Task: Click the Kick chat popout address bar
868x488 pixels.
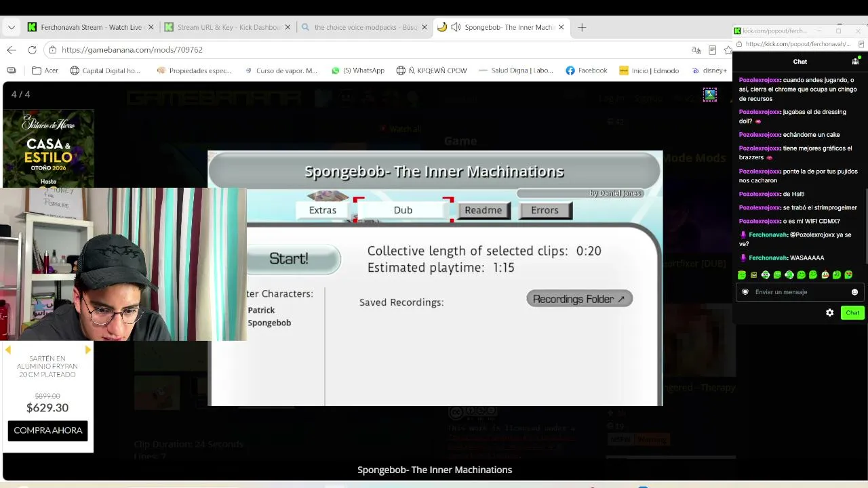Action: (797, 44)
